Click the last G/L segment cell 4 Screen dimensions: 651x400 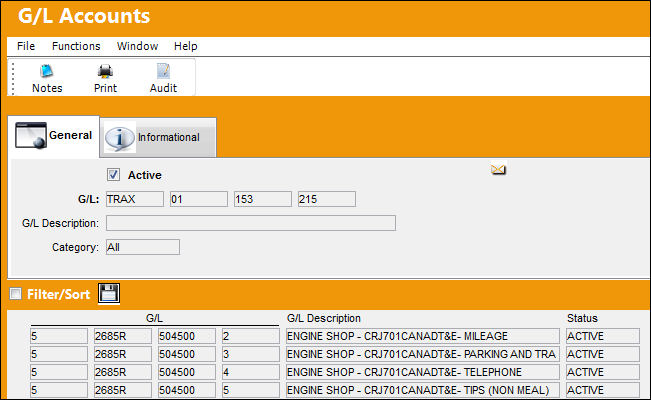251,372
